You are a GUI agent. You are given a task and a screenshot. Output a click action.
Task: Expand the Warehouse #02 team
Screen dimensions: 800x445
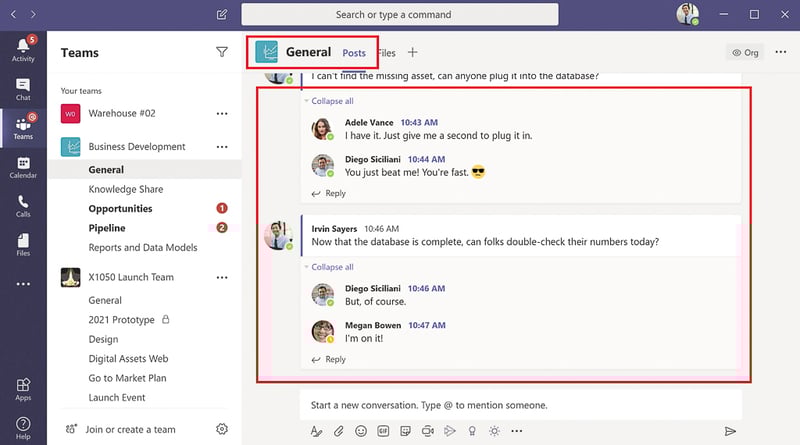click(x=121, y=113)
